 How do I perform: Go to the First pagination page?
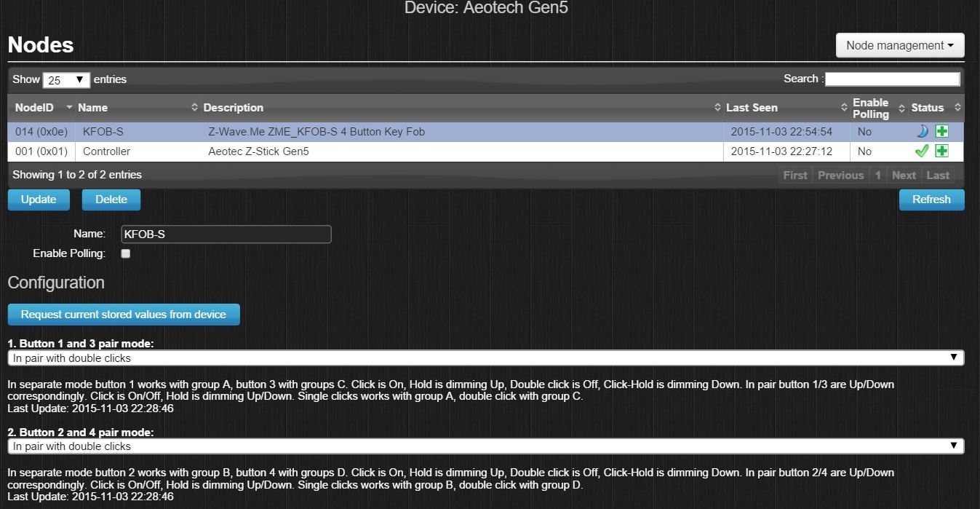pyautogui.click(x=795, y=175)
